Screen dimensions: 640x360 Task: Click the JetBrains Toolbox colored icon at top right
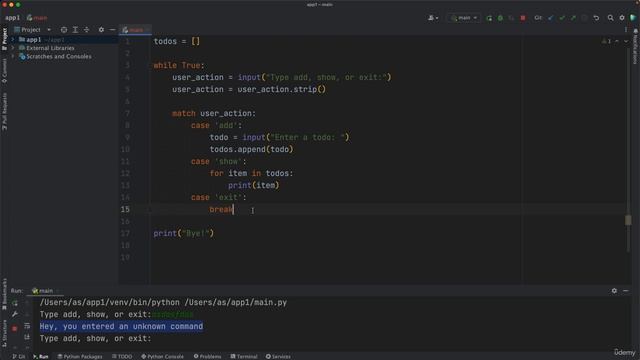click(633, 18)
